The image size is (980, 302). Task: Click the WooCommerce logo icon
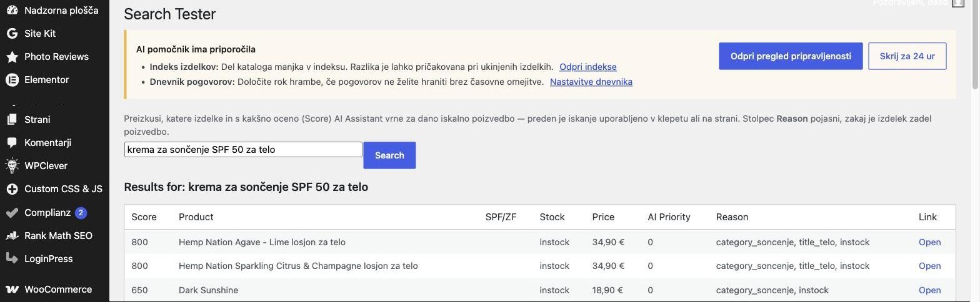(x=12, y=290)
